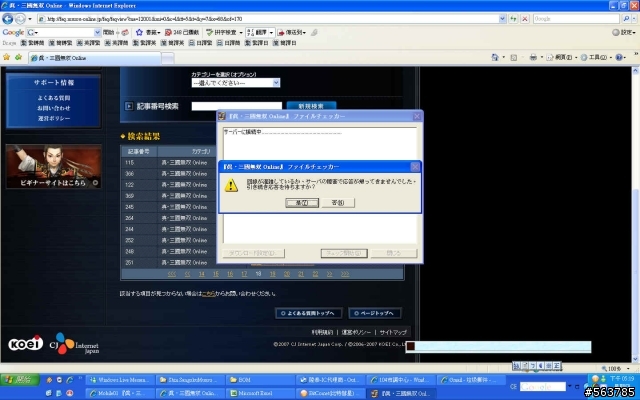640x400 pixels.
Task: Click the Google toolbar spell check icon
Action: [x=209, y=32]
